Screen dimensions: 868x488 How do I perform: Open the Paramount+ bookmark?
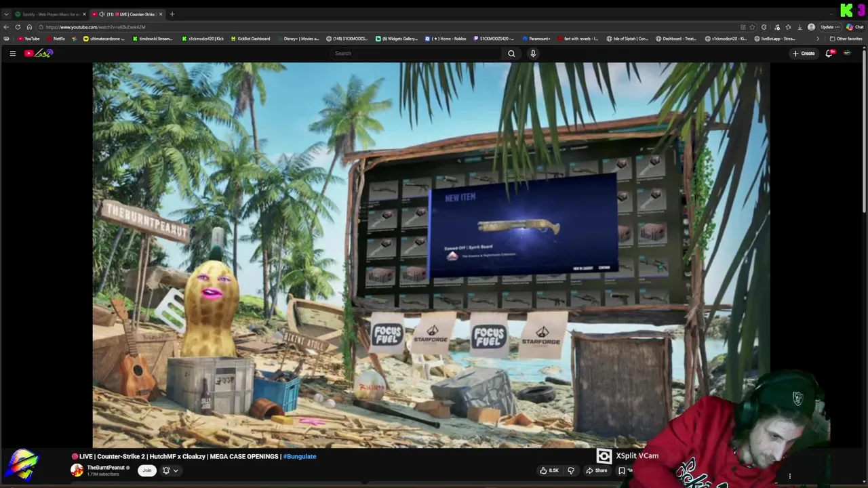pyautogui.click(x=536, y=39)
